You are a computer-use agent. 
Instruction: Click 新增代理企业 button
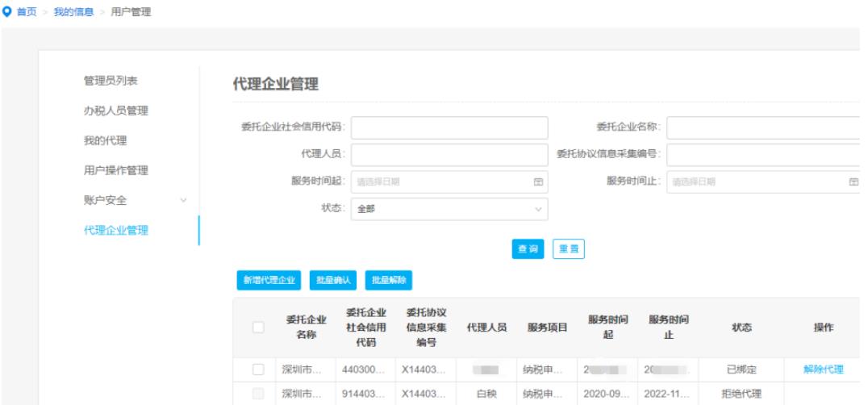[x=269, y=280]
